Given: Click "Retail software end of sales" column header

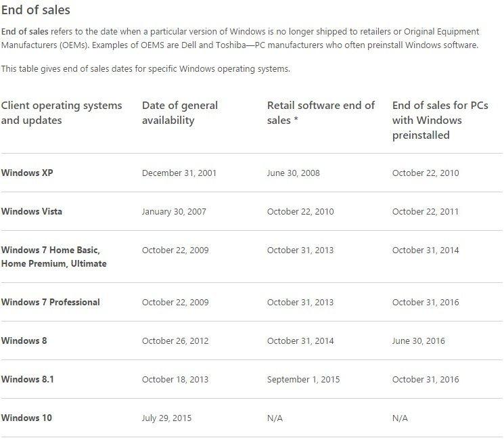Looking at the screenshot, I should pyautogui.click(x=321, y=112).
